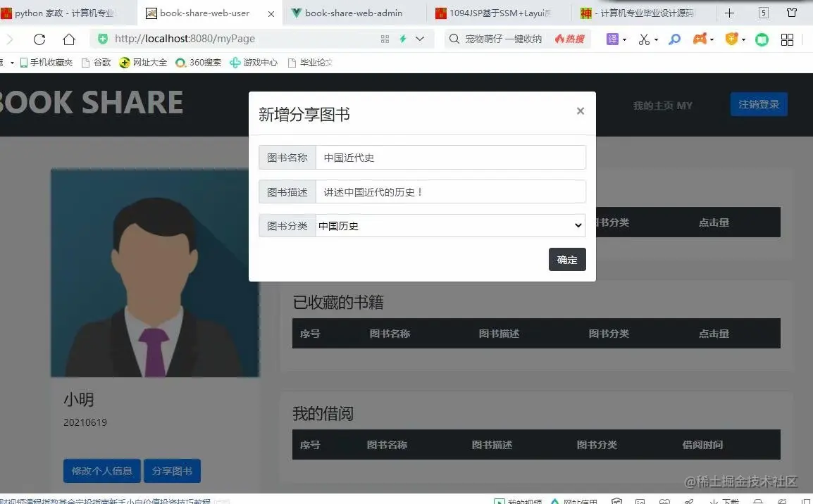
Task: Close the book-share-web-user tab
Action: click(x=271, y=14)
